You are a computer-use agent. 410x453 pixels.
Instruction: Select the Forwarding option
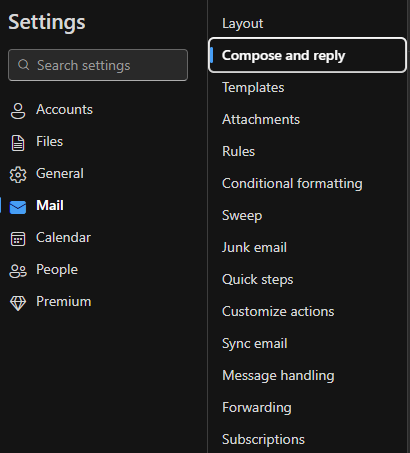tap(257, 407)
